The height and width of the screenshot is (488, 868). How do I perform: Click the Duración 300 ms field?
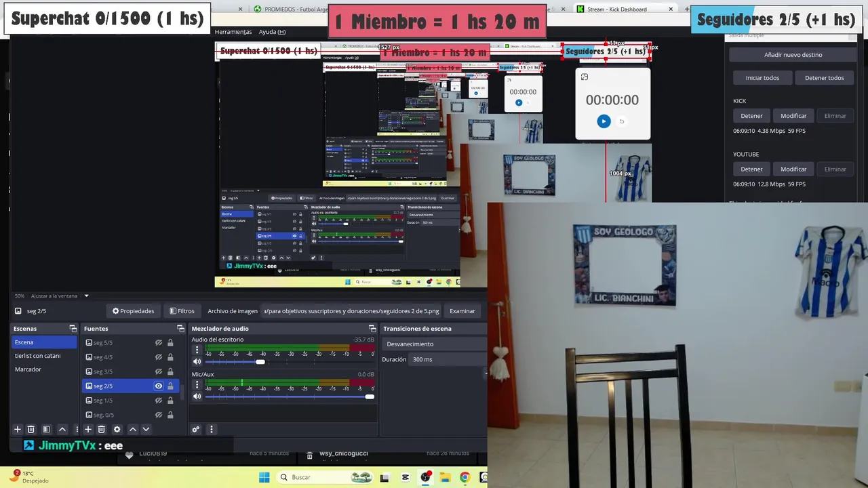pyautogui.click(x=448, y=359)
